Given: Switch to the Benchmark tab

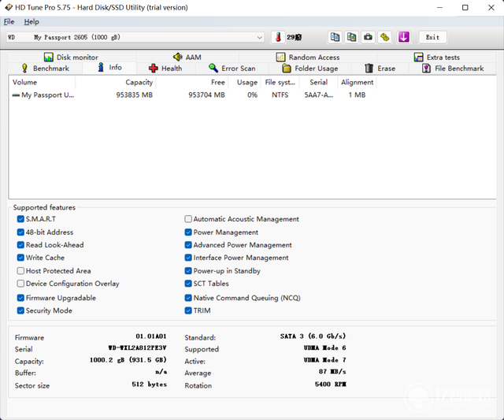Looking at the screenshot, I should pos(45,69).
